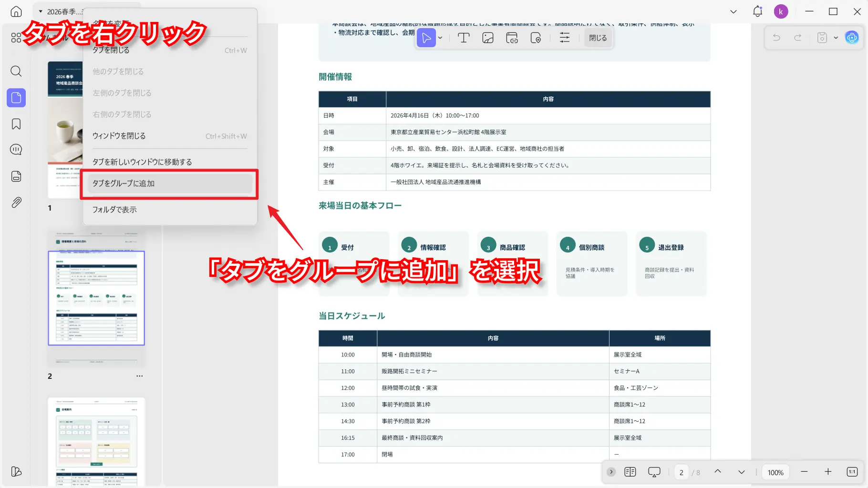Click the page-with-pin toolbar icon
This screenshot has width=868, height=488.
[536, 38]
